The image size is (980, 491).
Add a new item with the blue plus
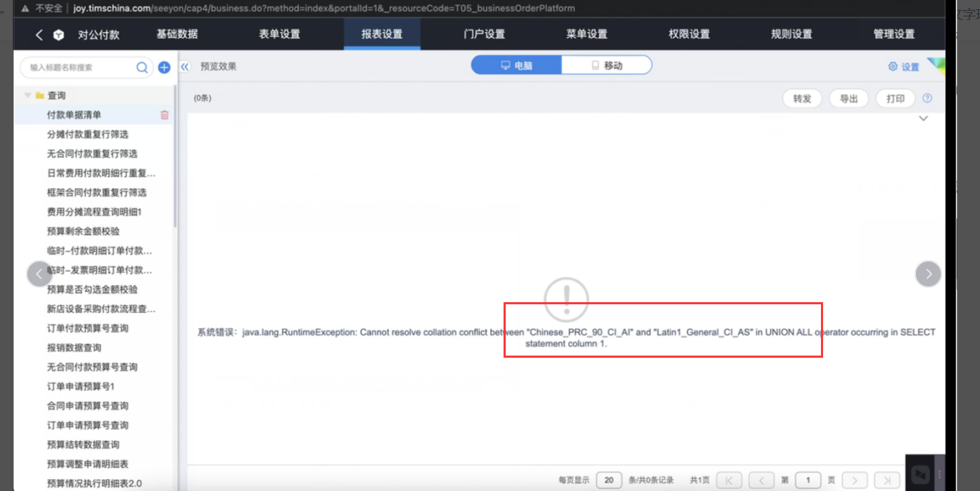pos(164,68)
